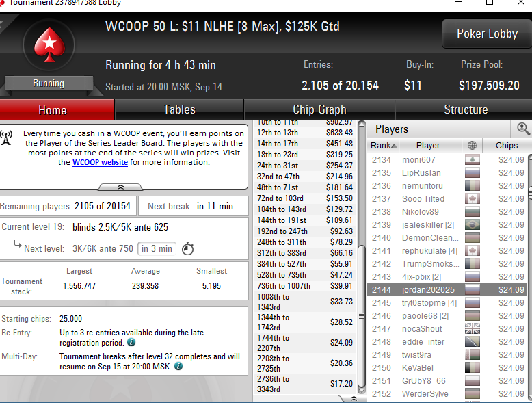
Task: Click the flag beside Nikolov89
Action: [x=473, y=212]
